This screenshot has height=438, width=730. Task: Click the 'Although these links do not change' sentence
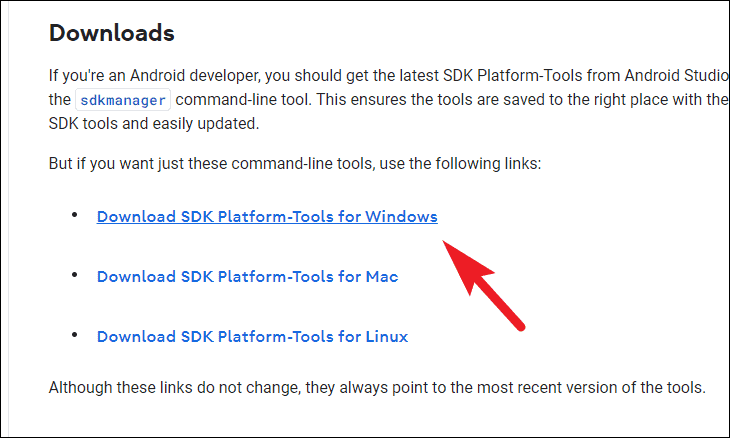coord(377,387)
